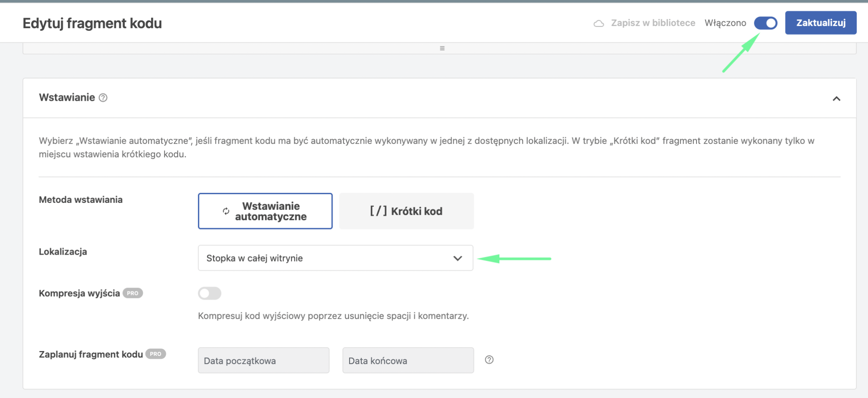The width and height of the screenshot is (868, 398).
Task: Click the [/] shortcode bracket icon
Action: [378, 211]
